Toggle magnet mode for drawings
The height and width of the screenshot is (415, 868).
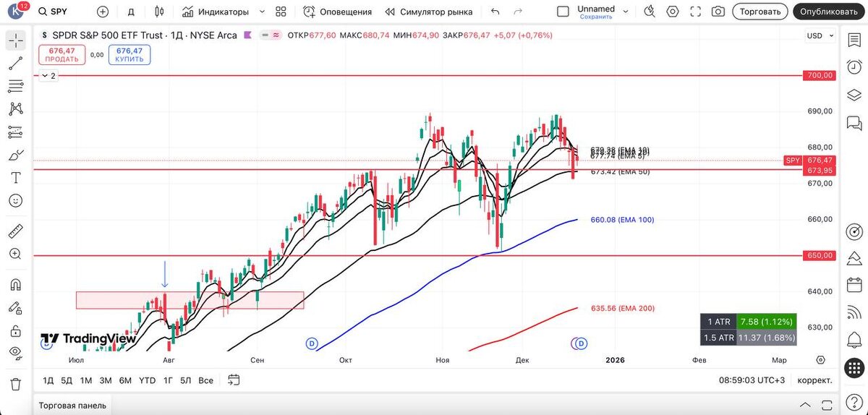pyautogui.click(x=15, y=284)
